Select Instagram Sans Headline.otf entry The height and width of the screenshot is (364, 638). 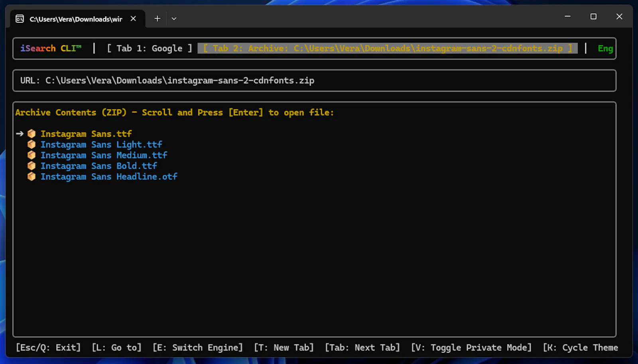coord(109,177)
